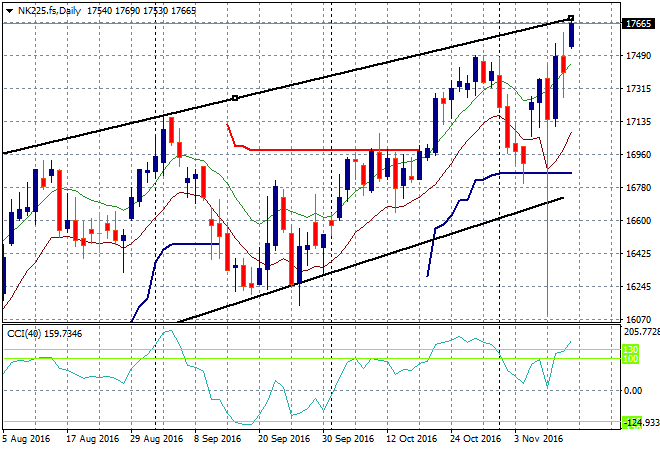Click the 8 Sep 2016 date label

(x=217, y=439)
